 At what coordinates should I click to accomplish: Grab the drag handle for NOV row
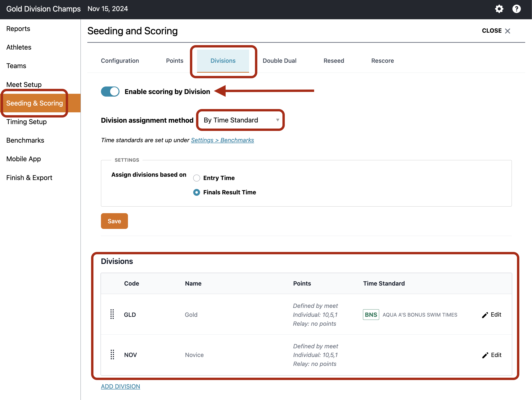coord(112,354)
